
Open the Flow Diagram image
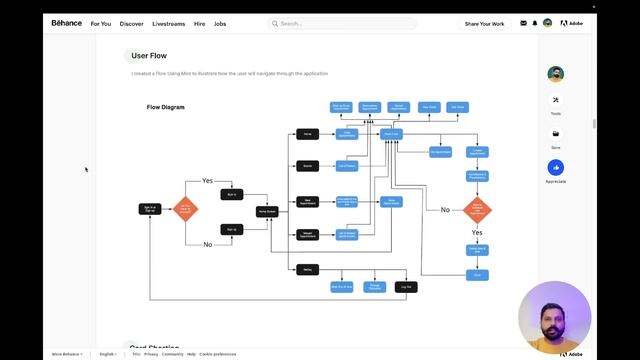(317, 202)
